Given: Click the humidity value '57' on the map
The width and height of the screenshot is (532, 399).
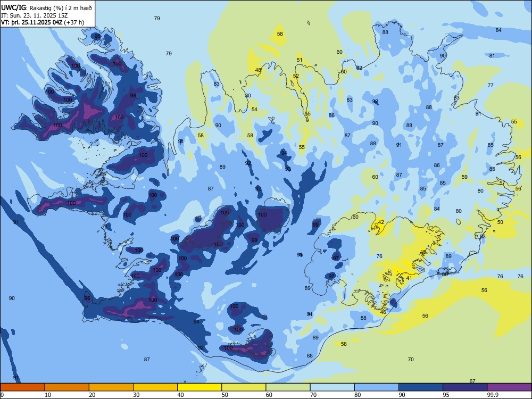Looking at the screenshot, I should pos(502,183).
